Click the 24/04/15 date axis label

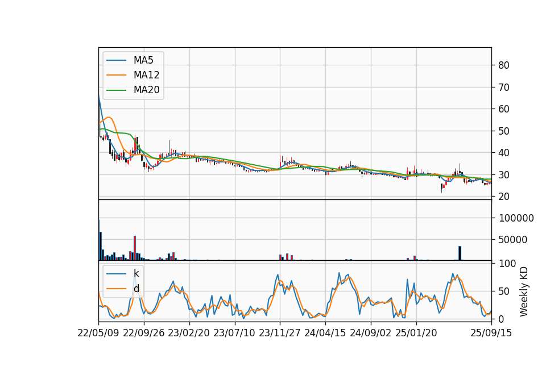click(x=325, y=333)
